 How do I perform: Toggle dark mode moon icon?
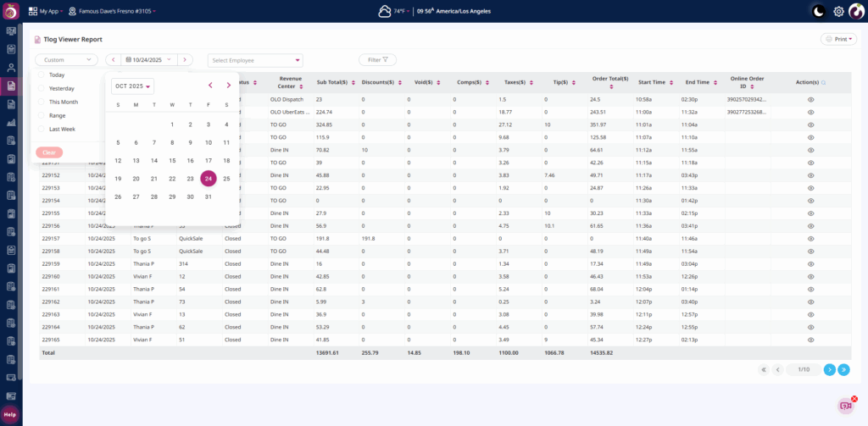(818, 11)
